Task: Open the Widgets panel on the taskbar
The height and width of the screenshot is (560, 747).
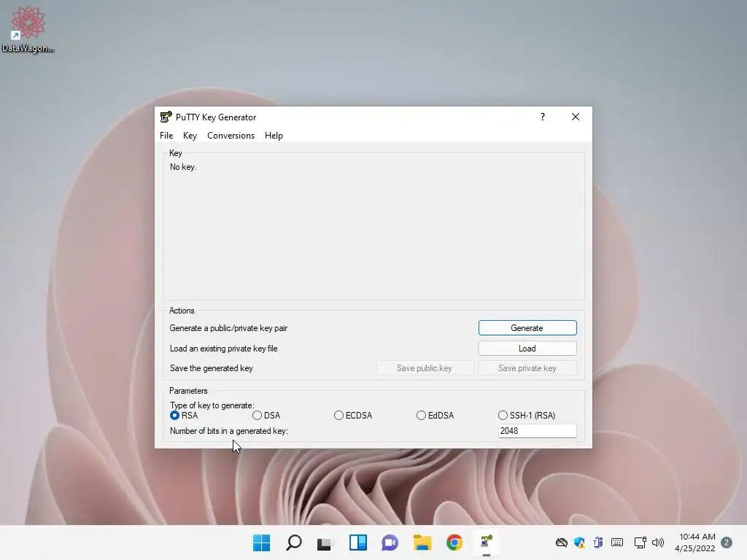Action: [357, 542]
